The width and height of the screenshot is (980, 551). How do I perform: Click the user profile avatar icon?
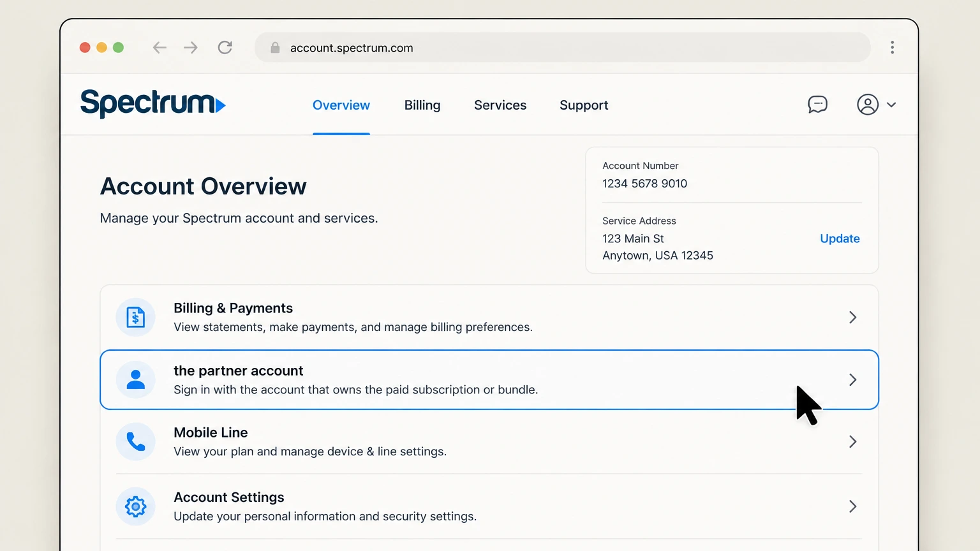click(868, 105)
